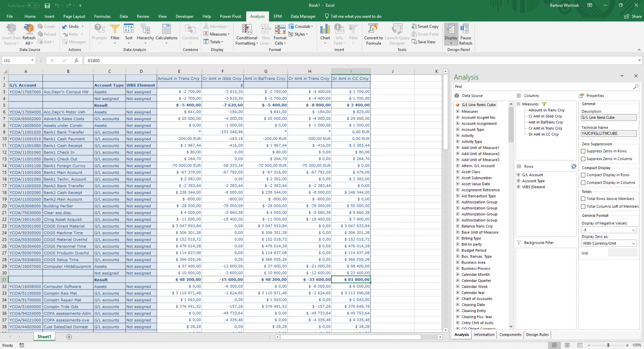This screenshot has height=349, width=644.
Task: Expand G/L Account in the Rows panel
Action: coord(519,174)
